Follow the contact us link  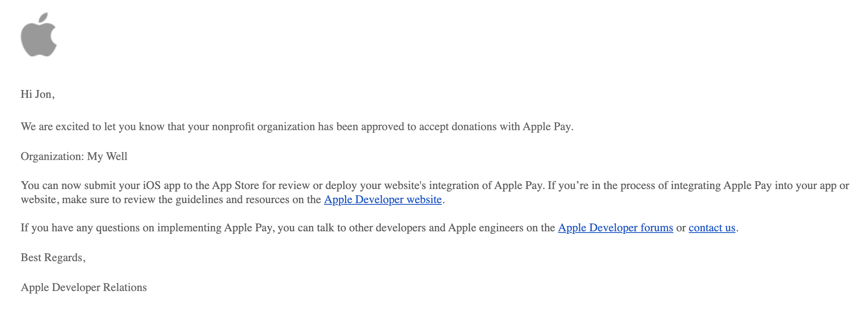[712, 228]
